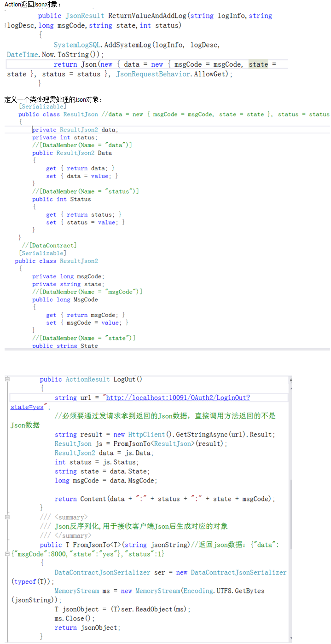Click the line 'set { data = value; }'

pyautogui.click(x=82, y=176)
